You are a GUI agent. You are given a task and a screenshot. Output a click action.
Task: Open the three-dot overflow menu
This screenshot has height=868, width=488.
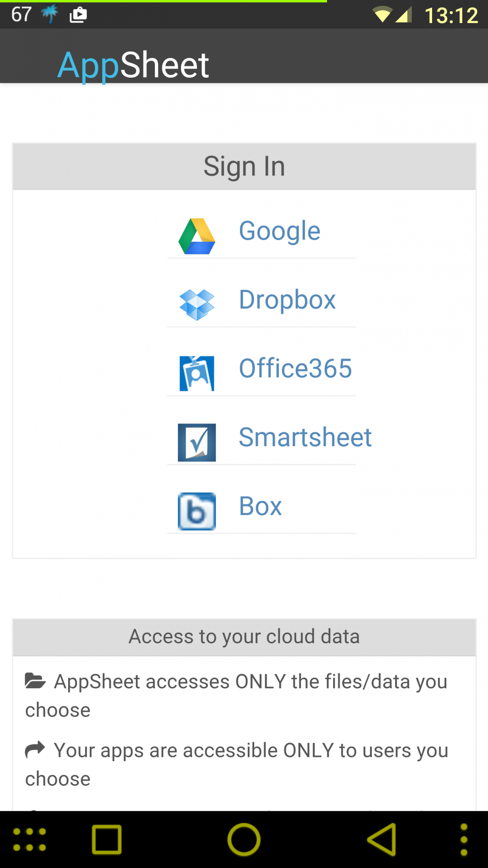tap(464, 839)
